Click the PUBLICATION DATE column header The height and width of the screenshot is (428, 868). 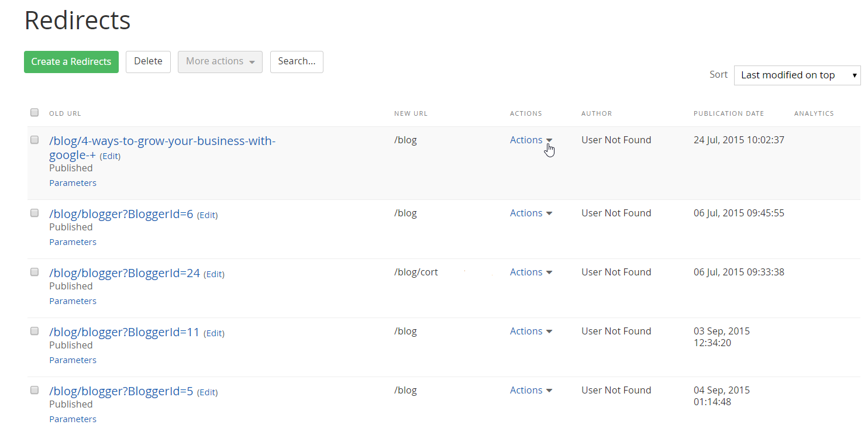click(x=729, y=113)
